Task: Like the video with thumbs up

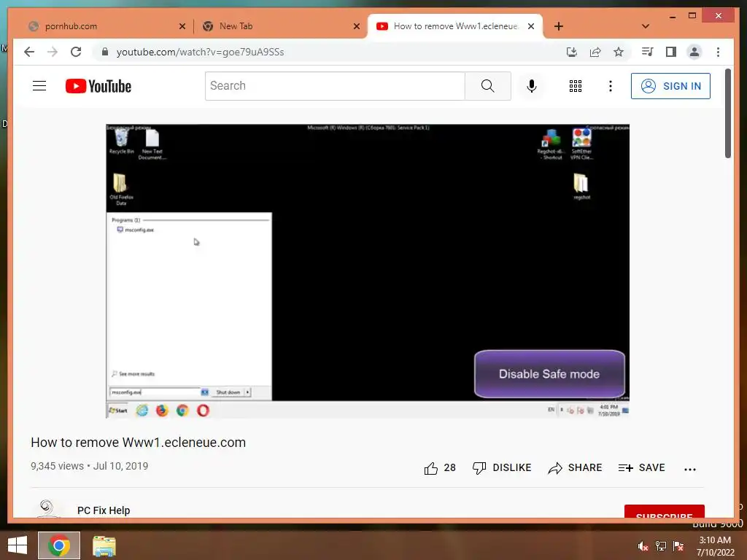Action: pyautogui.click(x=440, y=468)
